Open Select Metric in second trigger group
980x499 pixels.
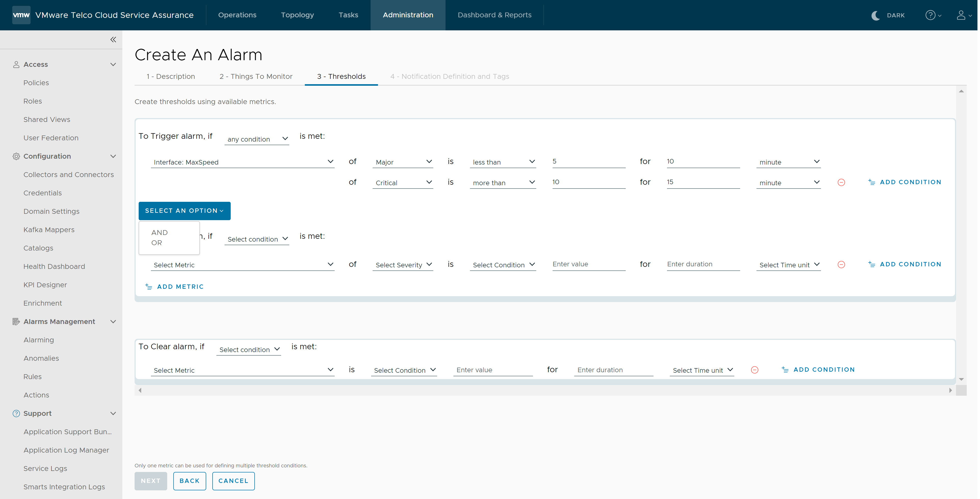[242, 265]
